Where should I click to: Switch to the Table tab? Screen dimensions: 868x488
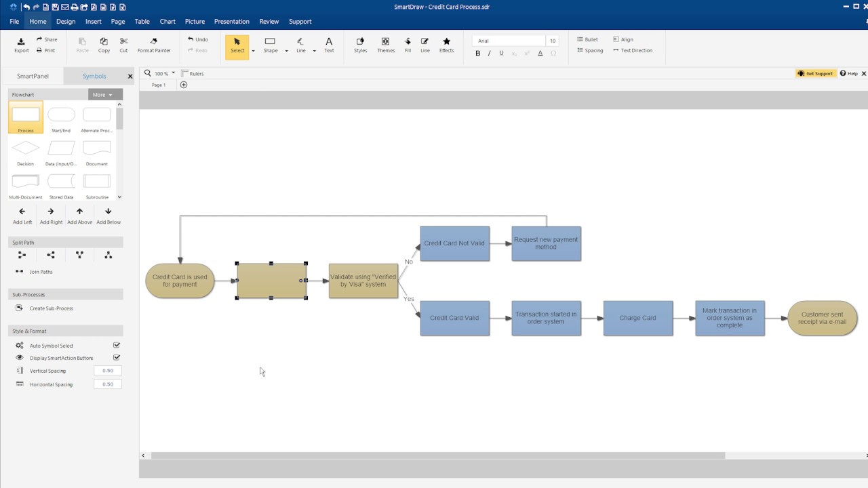coord(142,21)
